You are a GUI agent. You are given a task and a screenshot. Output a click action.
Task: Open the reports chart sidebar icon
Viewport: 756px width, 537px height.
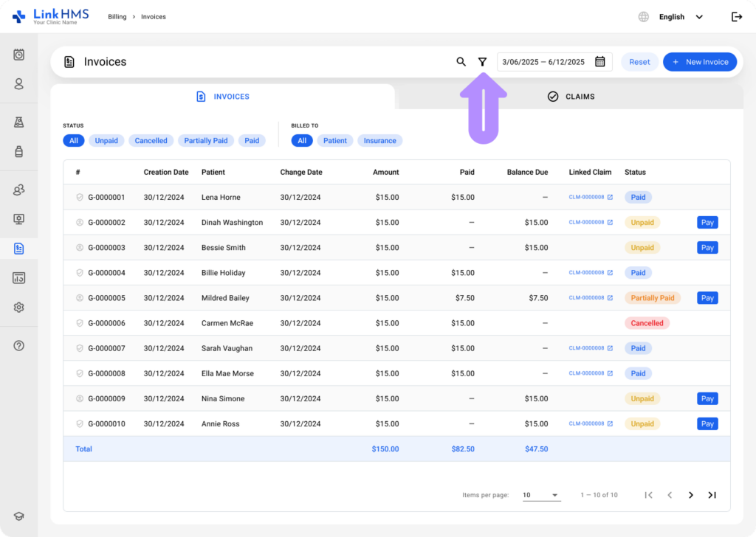click(x=18, y=278)
